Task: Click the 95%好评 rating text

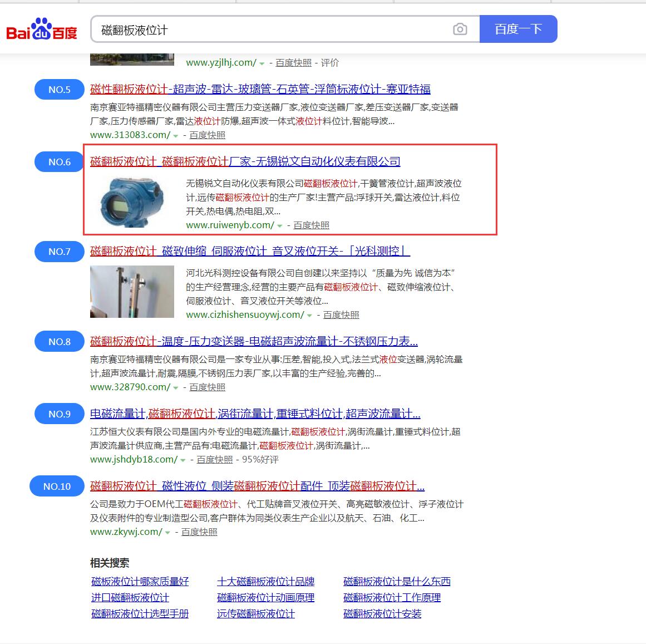Action: pyautogui.click(x=260, y=459)
